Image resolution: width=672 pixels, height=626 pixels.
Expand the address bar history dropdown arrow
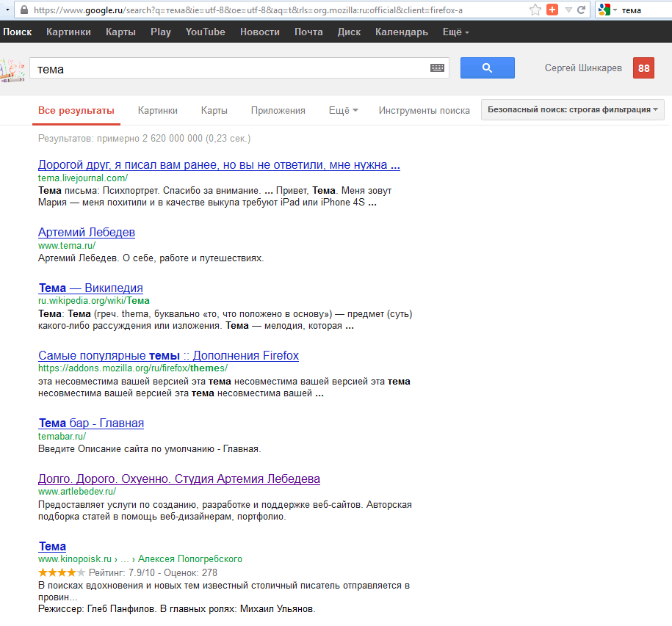[568, 10]
